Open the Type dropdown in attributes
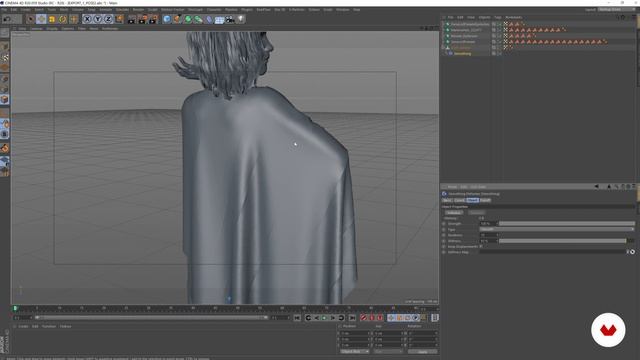The height and width of the screenshot is (360, 640). click(557, 229)
